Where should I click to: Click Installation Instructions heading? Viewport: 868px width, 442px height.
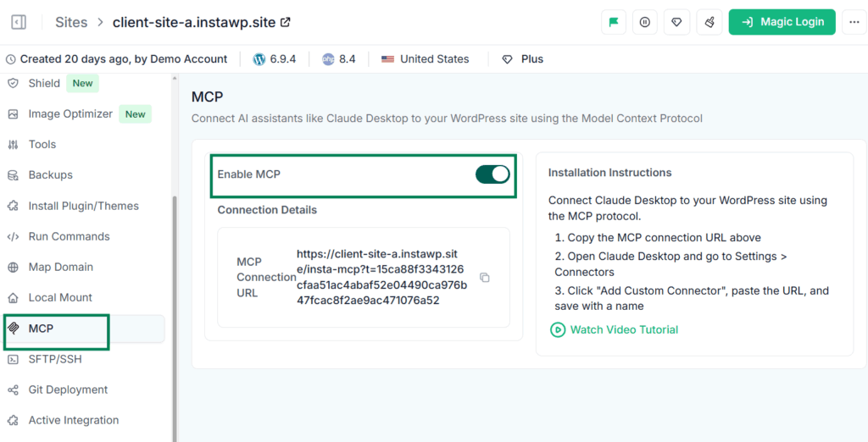coord(610,173)
